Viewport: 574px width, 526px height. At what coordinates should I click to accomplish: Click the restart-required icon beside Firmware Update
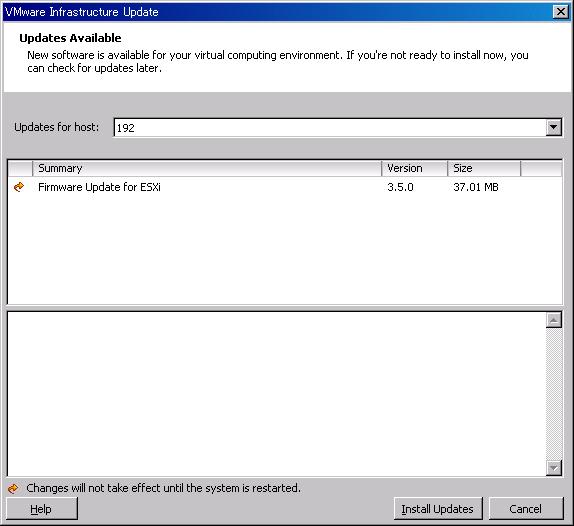point(19,187)
